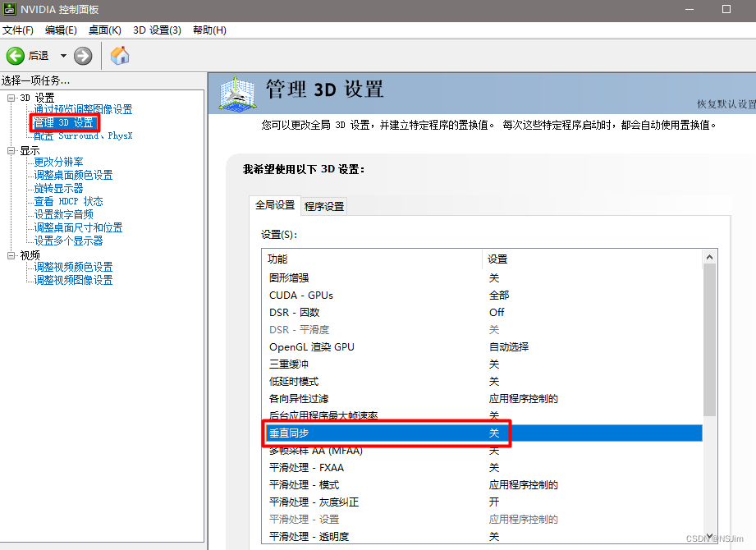Open 调整桌面颜色设置 task

pyautogui.click(x=73, y=175)
